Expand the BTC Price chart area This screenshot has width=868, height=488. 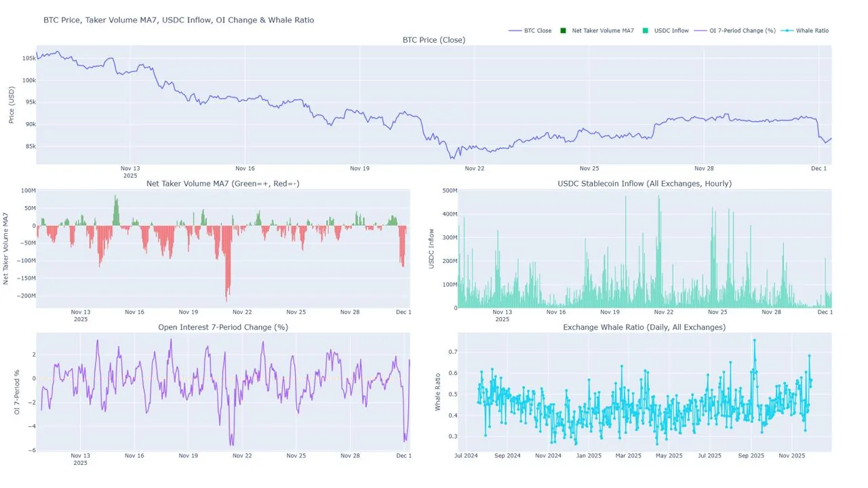434,102
